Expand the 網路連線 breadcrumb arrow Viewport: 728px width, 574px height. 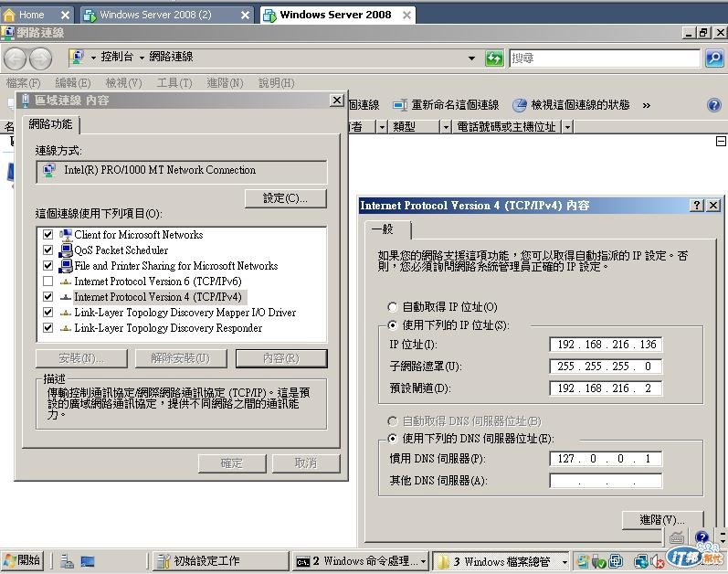[x=142, y=58]
